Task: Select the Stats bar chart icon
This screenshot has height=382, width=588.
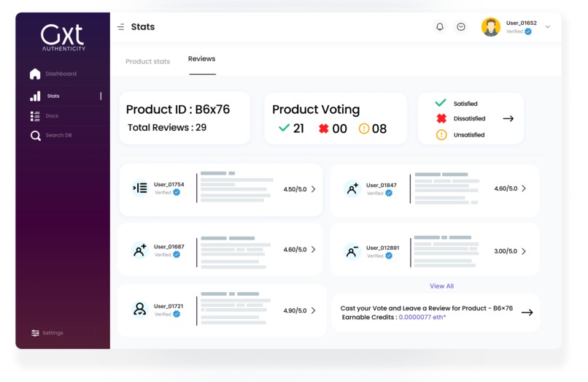Action: pos(35,96)
